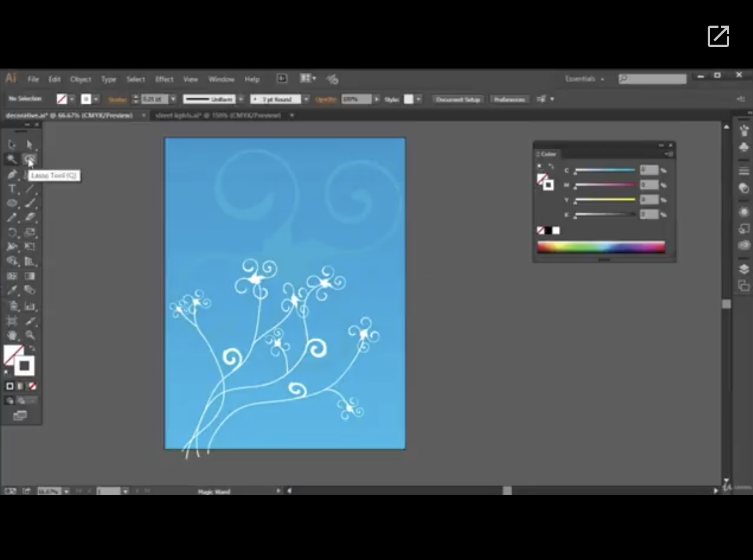Swap fill and stroke in toolbox
This screenshot has width=753, height=560.
[32, 348]
